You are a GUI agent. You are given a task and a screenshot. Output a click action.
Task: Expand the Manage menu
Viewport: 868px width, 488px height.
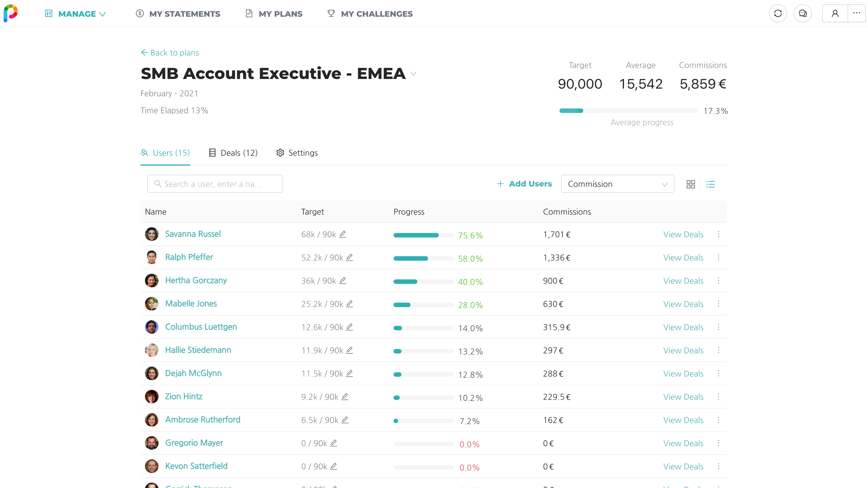[x=76, y=14]
